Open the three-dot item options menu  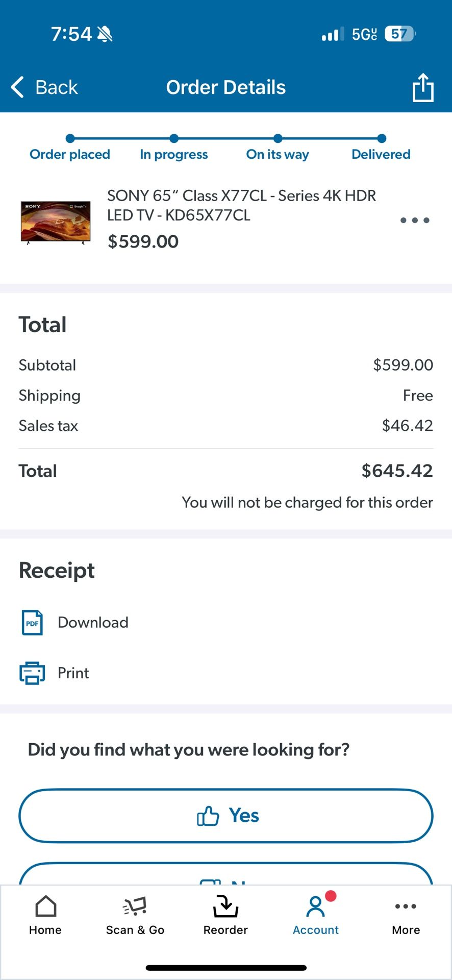(414, 220)
